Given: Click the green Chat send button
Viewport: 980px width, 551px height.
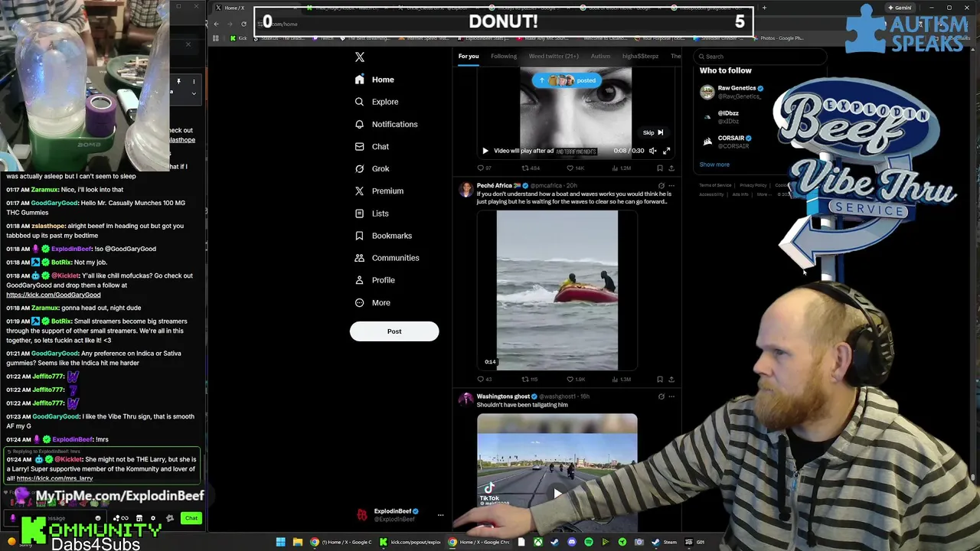Looking at the screenshot, I should click(x=191, y=518).
